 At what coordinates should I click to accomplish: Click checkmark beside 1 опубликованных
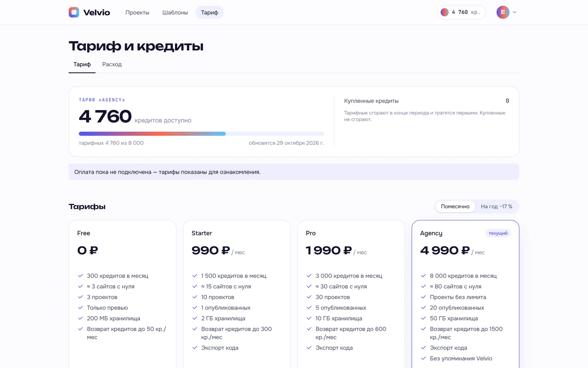coord(195,308)
